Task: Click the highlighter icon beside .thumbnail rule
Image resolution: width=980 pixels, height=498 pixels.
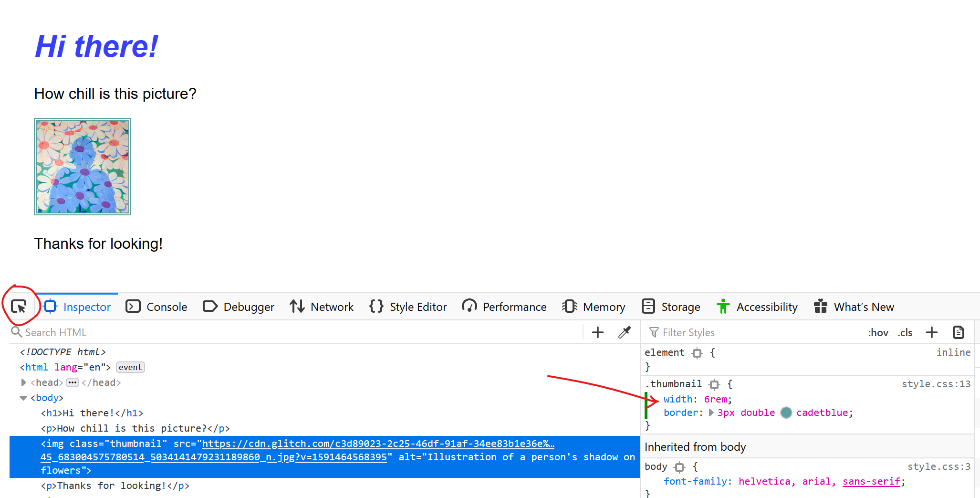Action: [x=714, y=384]
